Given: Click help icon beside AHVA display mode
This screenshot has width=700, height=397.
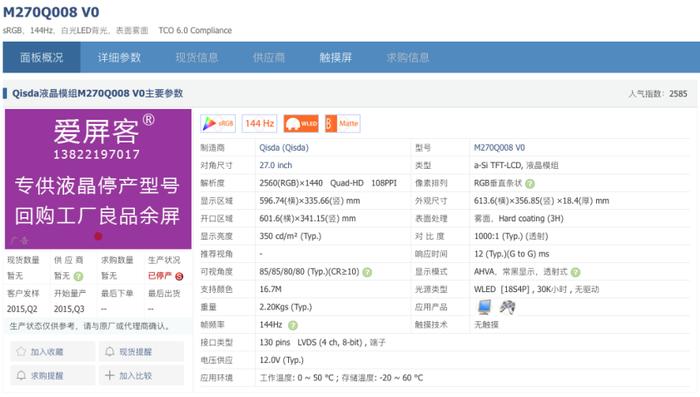Looking at the screenshot, I should (x=575, y=272).
